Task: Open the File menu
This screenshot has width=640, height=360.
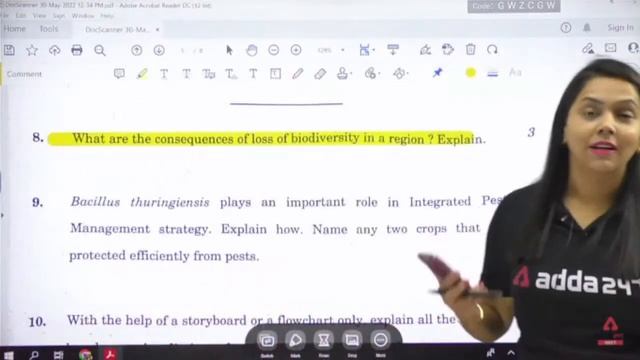Action: pyautogui.click(x=5, y=16)
